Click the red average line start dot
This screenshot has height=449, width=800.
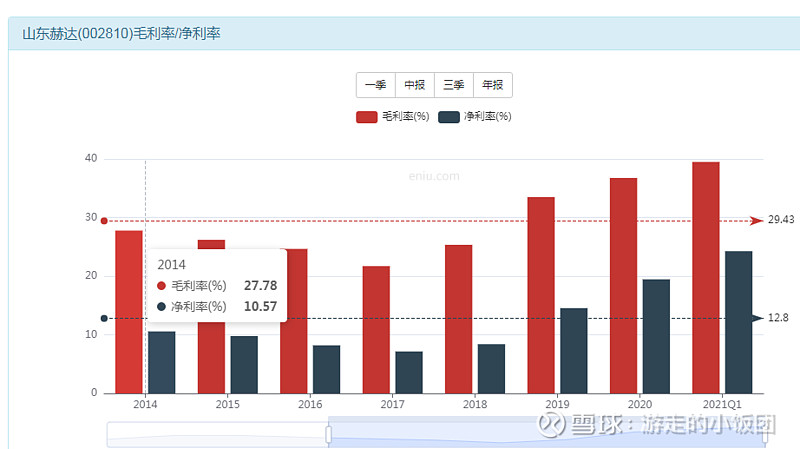coord(104,221)
